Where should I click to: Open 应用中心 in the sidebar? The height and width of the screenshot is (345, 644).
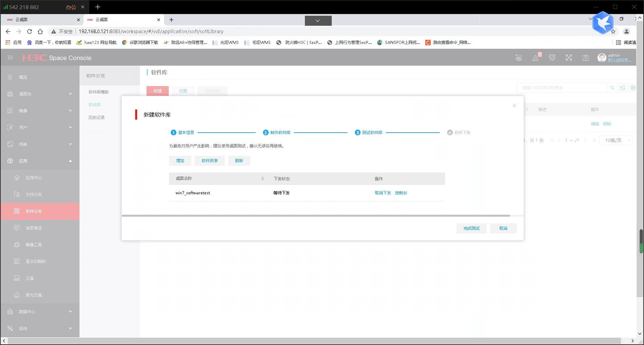pos(40,178)
